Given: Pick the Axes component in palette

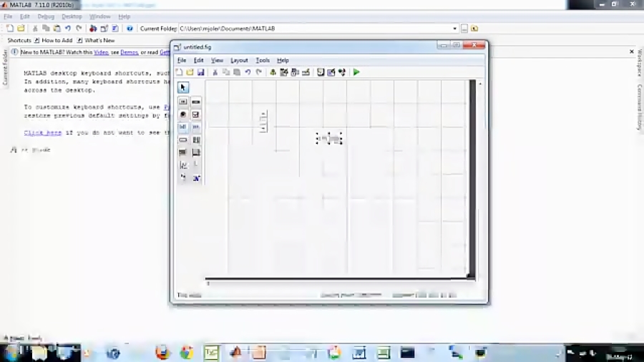Looking at the screenshot, I should 183,165.
